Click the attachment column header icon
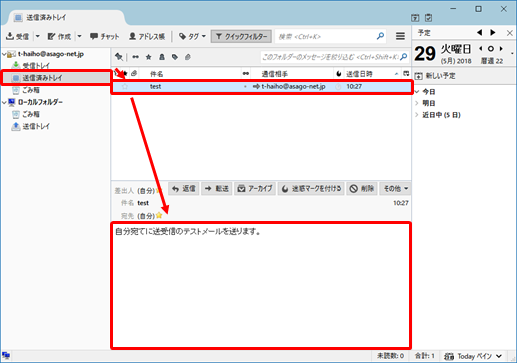The image size is (517, 363). click(x=134, y=73)
